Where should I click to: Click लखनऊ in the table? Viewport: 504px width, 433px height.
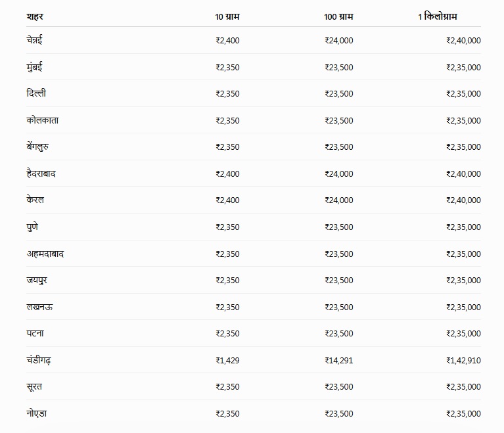click(39, 307)
